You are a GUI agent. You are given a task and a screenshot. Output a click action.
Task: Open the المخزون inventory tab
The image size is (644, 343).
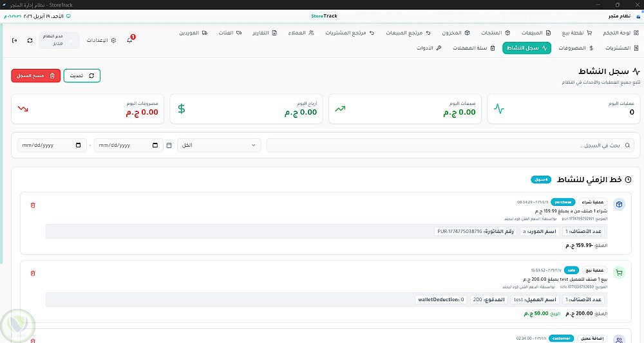click(456, 33)
